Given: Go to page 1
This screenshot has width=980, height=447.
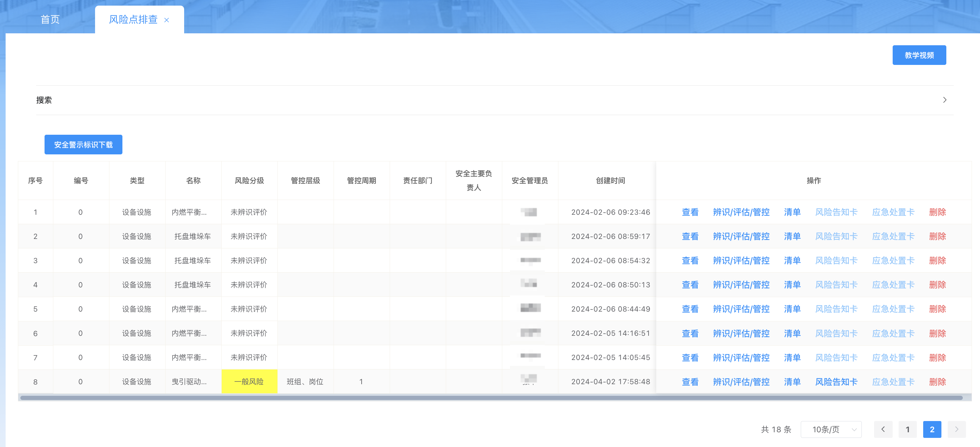Looking at the screenshot, I should (907, 429).
